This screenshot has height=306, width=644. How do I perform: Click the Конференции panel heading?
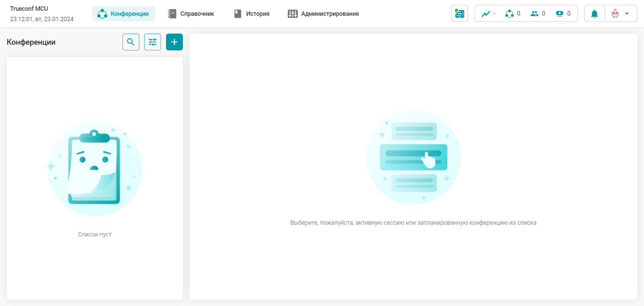click(x=31, y=42)
